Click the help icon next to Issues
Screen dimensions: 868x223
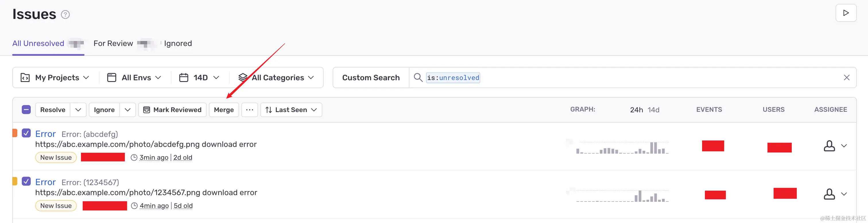(x=65, y=14)
